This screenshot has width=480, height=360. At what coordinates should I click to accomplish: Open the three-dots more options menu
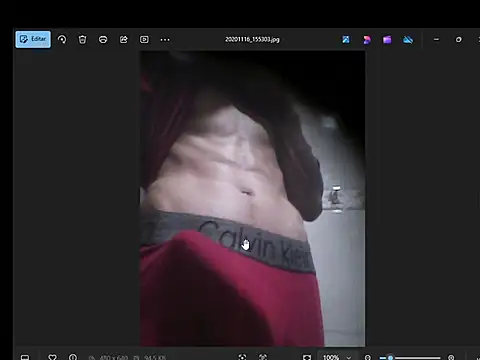(165, 40)
